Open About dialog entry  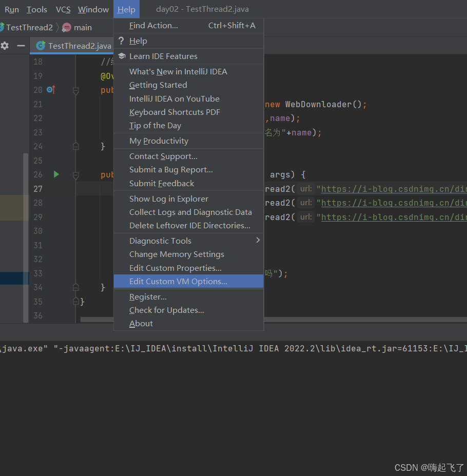[188, 324]
